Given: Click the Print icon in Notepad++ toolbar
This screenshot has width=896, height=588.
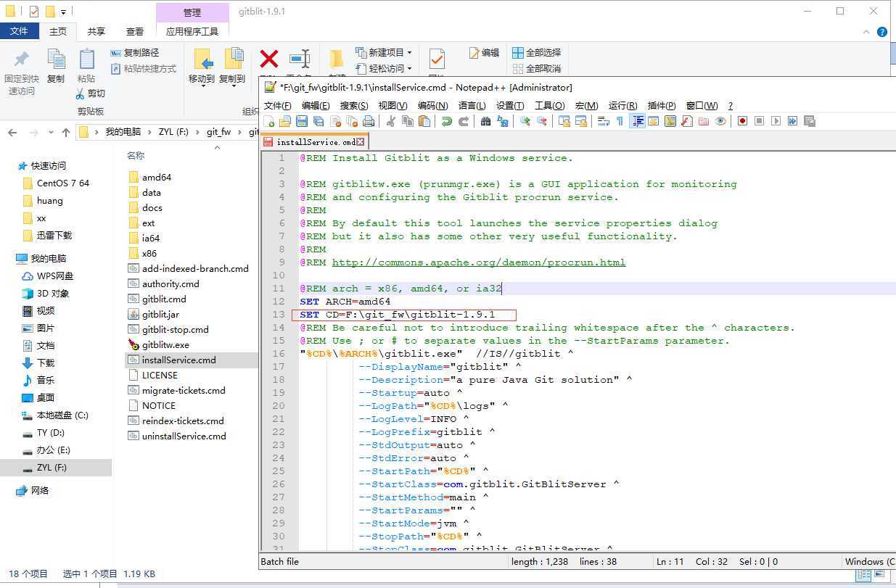Looking at the screenshot, I should tap(369, 121).
